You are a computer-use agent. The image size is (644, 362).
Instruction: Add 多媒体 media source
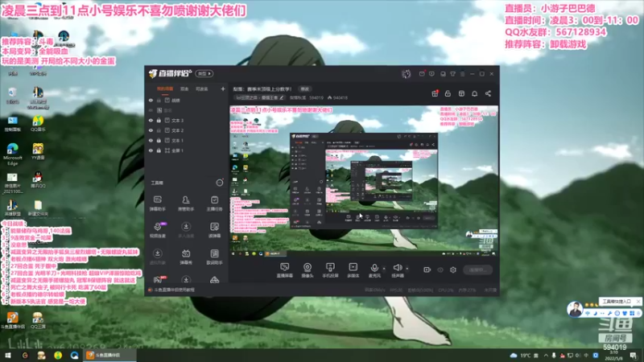point(353,270)
